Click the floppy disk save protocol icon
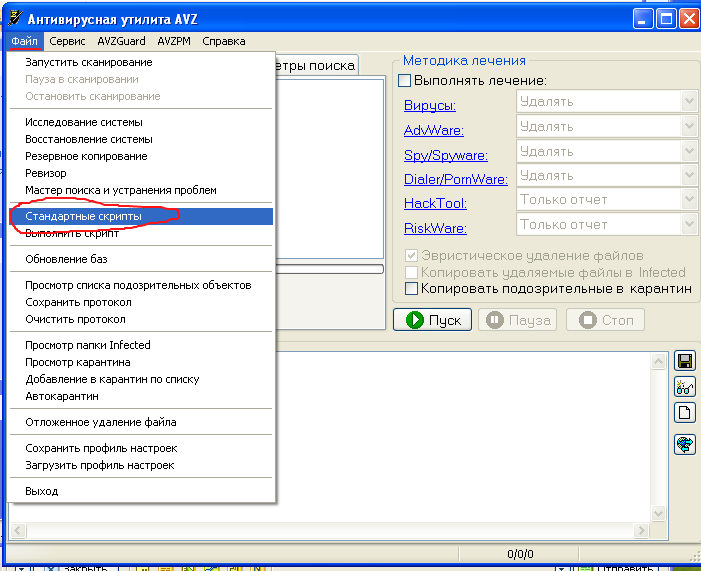The image size is (701, 571). 685,361
